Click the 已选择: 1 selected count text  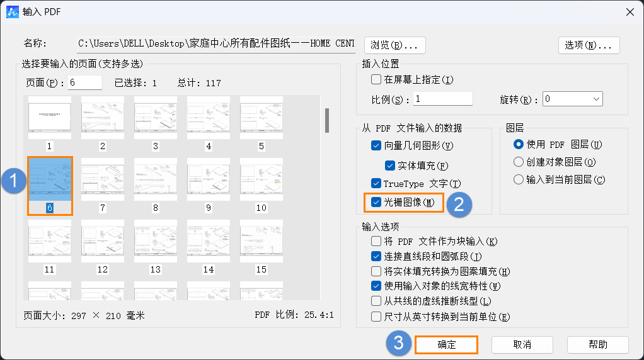[x=135, y=83]
